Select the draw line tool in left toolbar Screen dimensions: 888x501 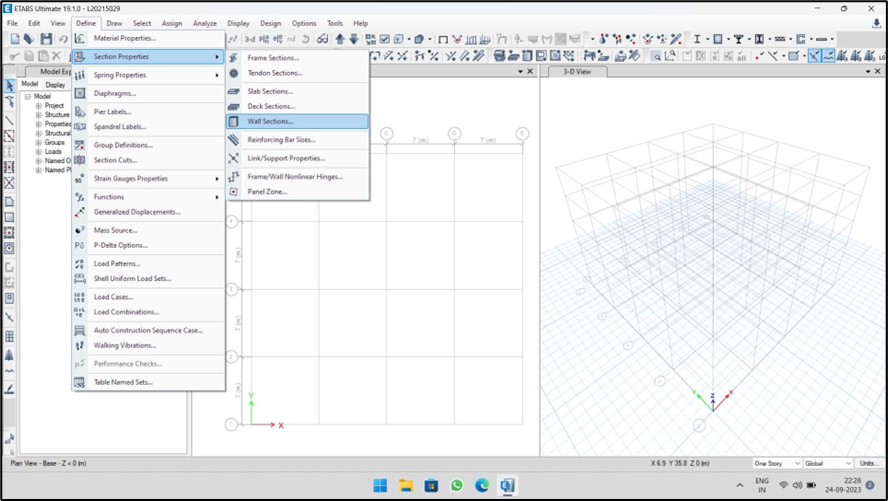coord(10,120)
